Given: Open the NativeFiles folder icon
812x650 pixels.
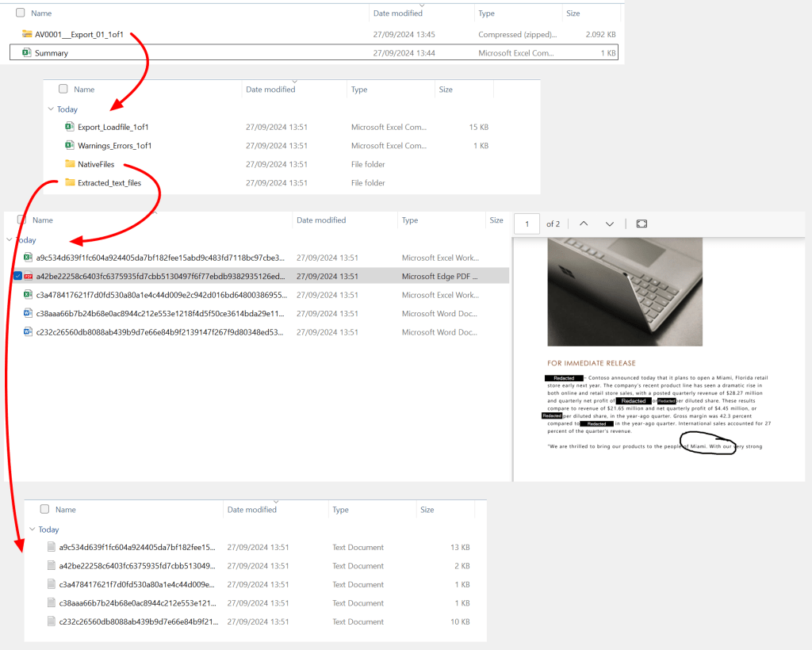Looking at the screenshot, I should 70,164.
